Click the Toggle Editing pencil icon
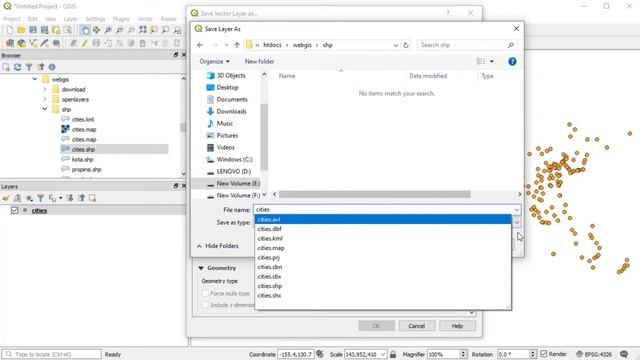The height and width of the screenshot is (360, 640). pos(85,43)
